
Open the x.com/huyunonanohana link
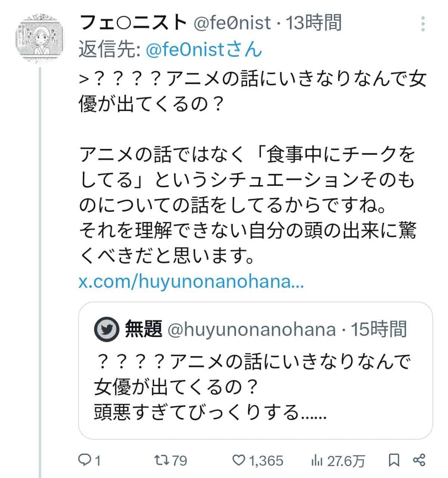(x=191, y=281)
